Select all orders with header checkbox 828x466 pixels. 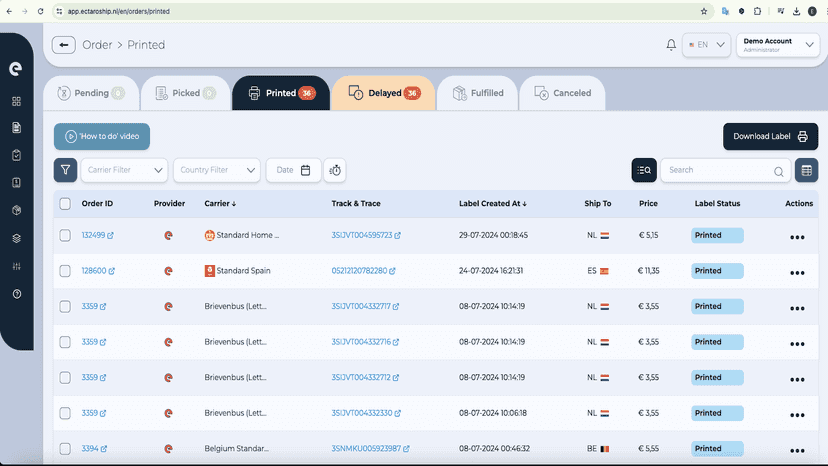65,203
